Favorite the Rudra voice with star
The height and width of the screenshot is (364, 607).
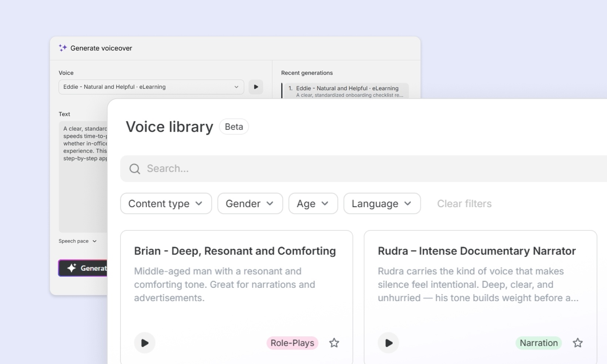click(x=578, y=343)
